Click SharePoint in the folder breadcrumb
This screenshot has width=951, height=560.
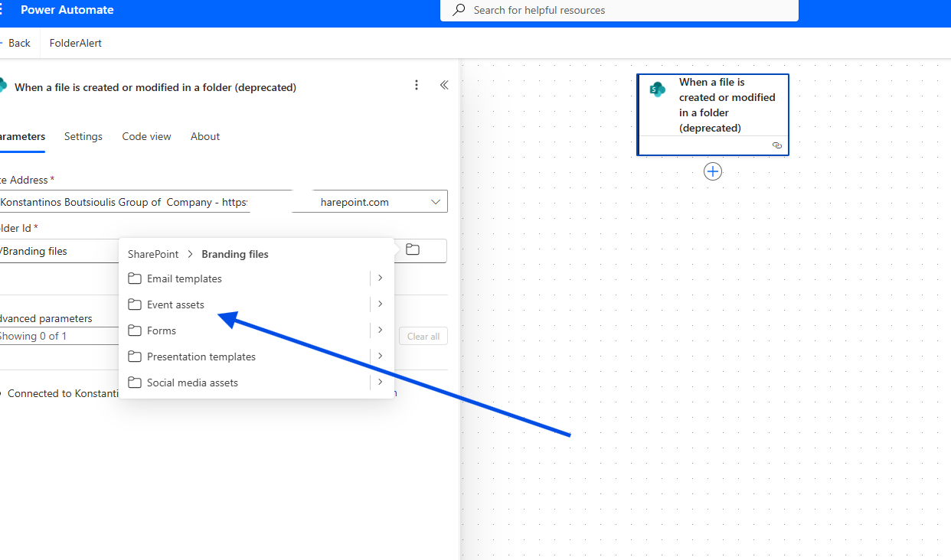click(153, 254)
